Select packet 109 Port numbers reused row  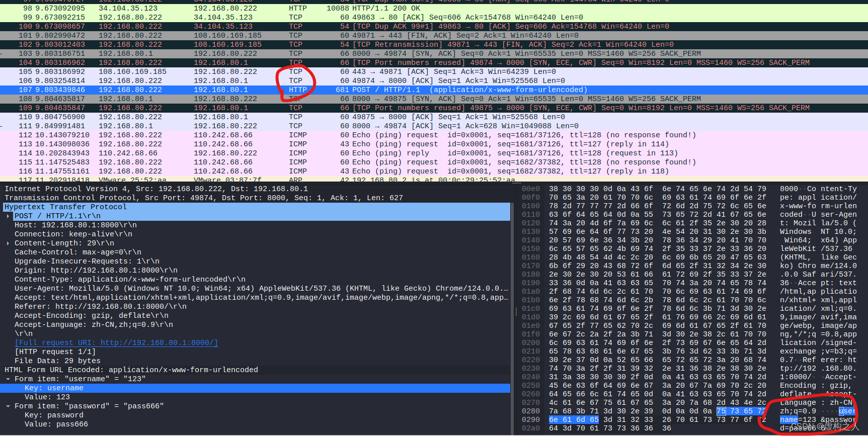(434, 108)
